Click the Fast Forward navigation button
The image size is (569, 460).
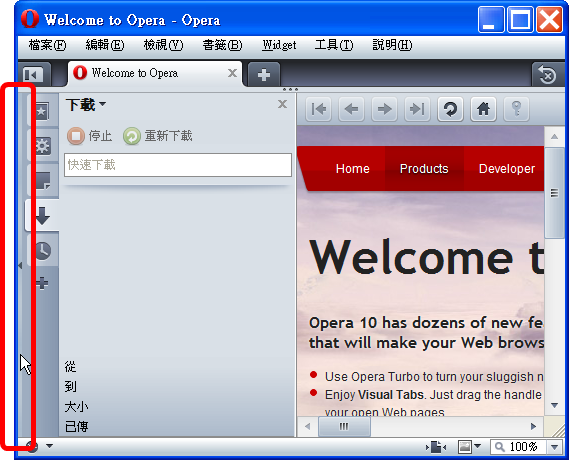[x=417, y=109]
